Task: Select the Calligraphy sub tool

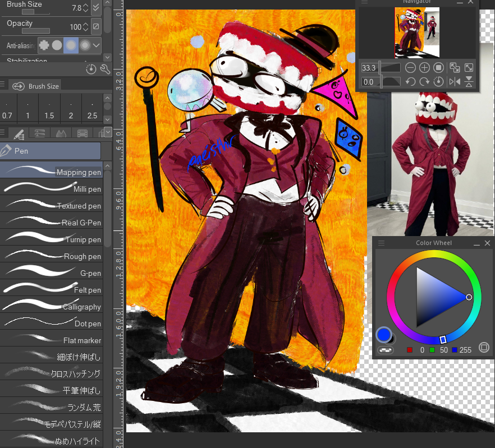Action: 52,305
